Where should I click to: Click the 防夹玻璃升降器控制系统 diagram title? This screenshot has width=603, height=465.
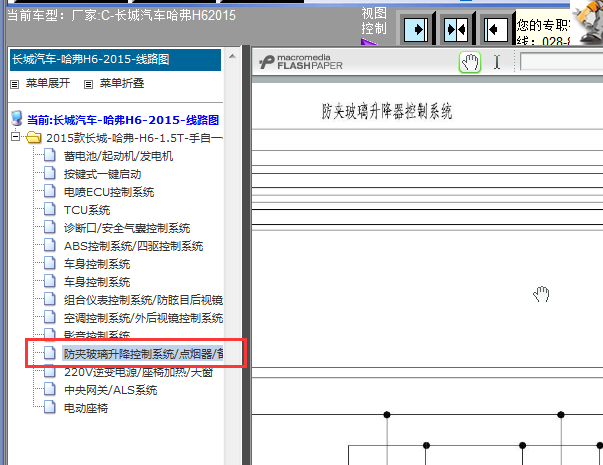click(386, 111)
